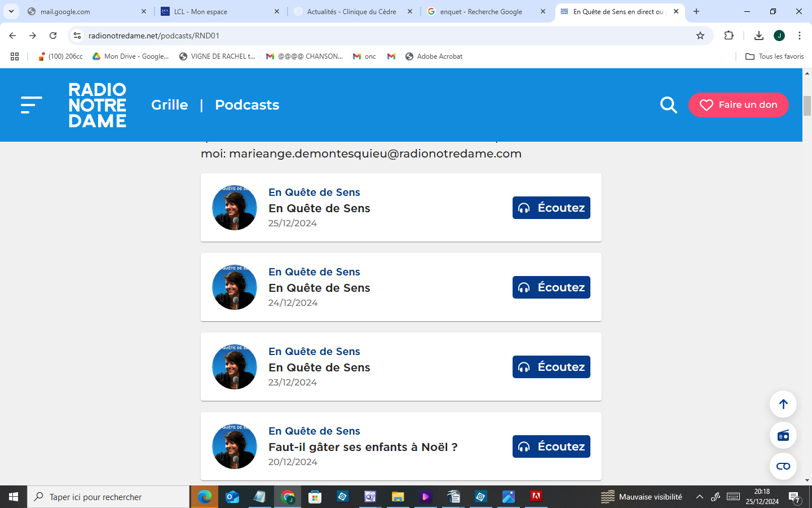Open the 24/12/2024 episode thumbnail
Screen dimensions: 812x508
click(x=235, y=287)
